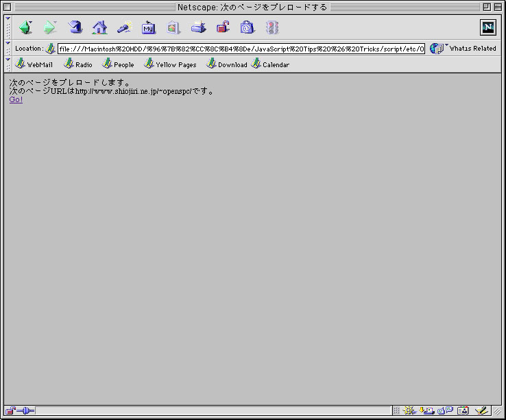Click the window close box
The image size is (506, 420).
pyautogui.click(x=7, y=7)
